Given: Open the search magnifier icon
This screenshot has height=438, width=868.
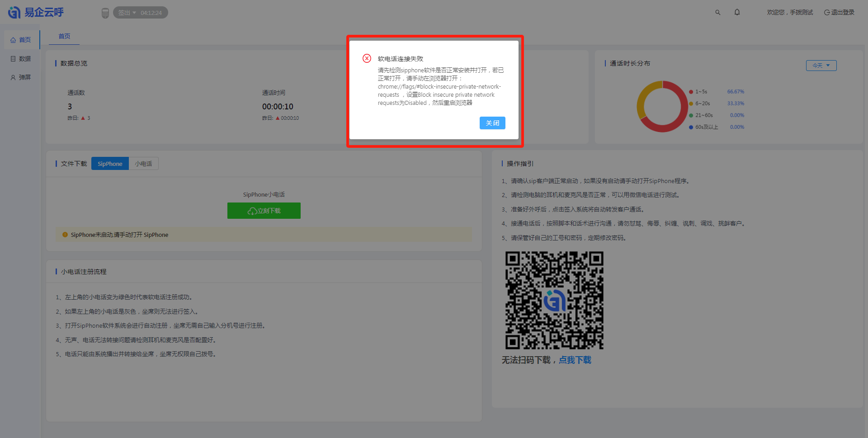Looking at the screenshot, I should pos(717,13).
